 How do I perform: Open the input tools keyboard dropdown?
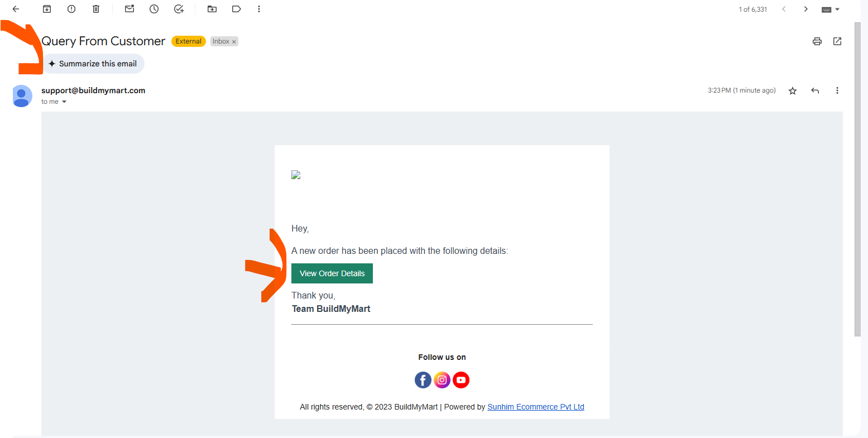tap(831, 9)
